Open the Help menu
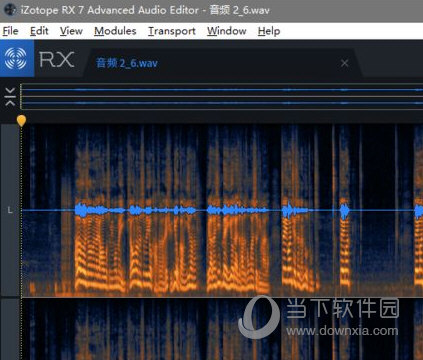 269,31
